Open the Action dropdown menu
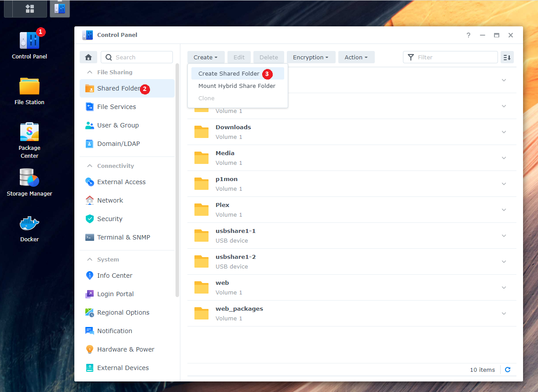 pyautogui.click(x=356, y=57)
